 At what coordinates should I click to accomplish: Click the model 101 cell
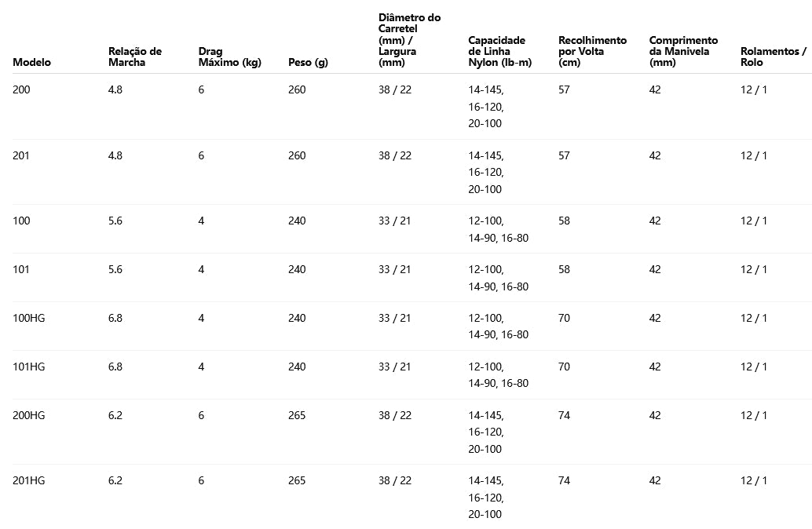point(22,269)
